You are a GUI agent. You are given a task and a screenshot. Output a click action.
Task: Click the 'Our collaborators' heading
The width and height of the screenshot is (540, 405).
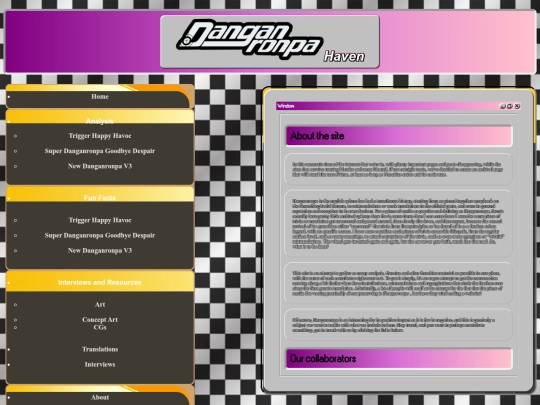tap(323, 359)
